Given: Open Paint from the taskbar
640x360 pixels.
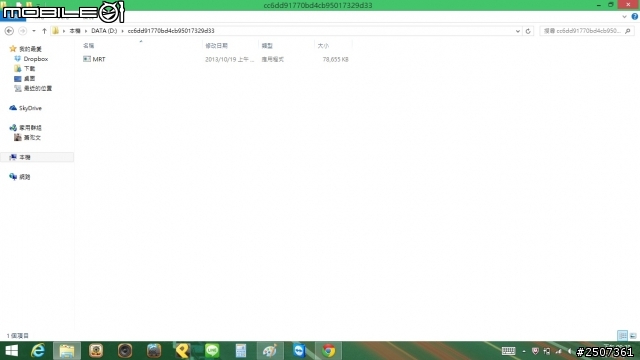Looking at the screenshot, I should click(x=270, y=351).
